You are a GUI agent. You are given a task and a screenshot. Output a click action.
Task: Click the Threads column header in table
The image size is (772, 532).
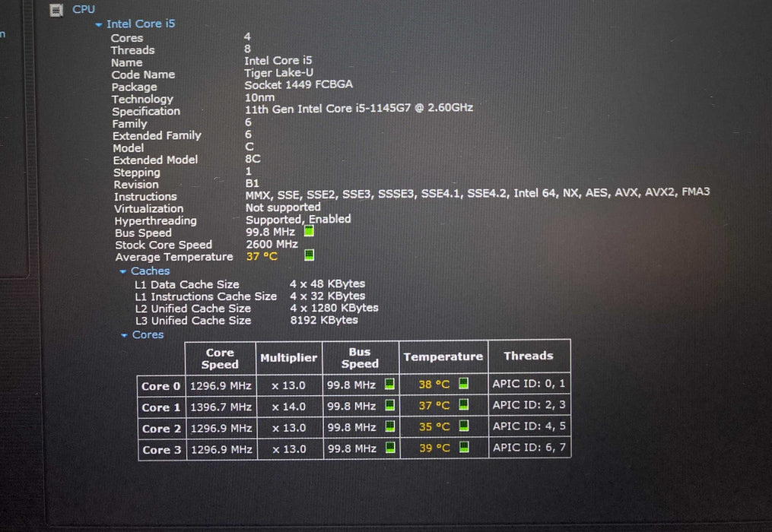529,356
